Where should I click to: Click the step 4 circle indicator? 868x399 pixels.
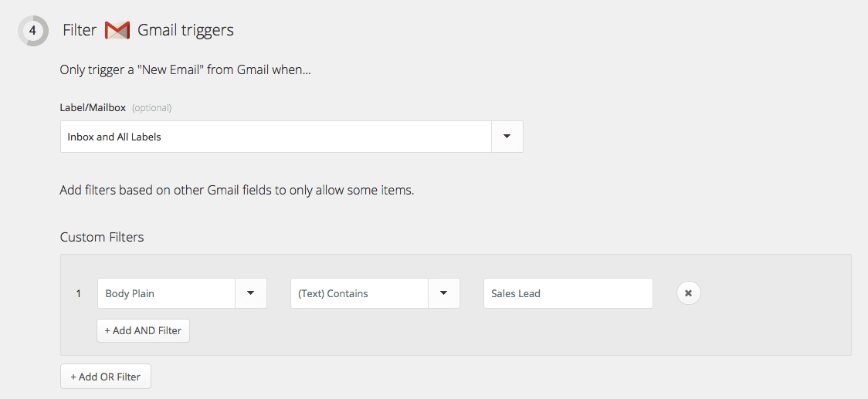[x=33, y=31]
